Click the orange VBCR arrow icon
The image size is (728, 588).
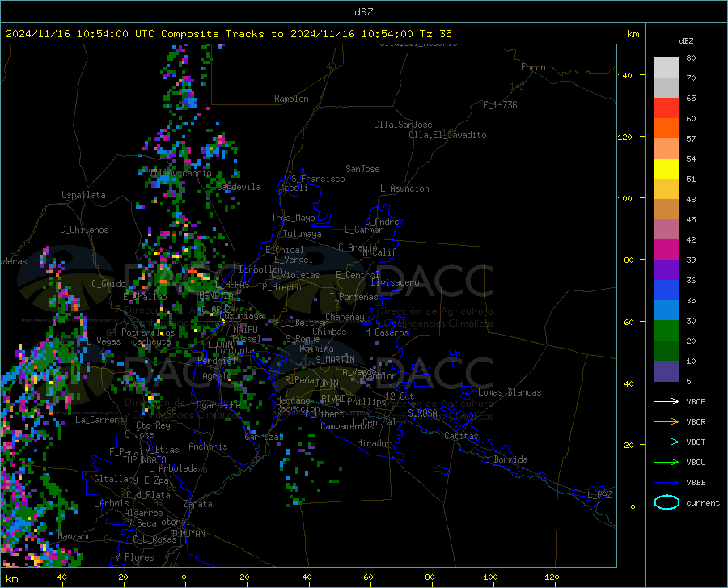pyautogui.click(x=667, y=422)
